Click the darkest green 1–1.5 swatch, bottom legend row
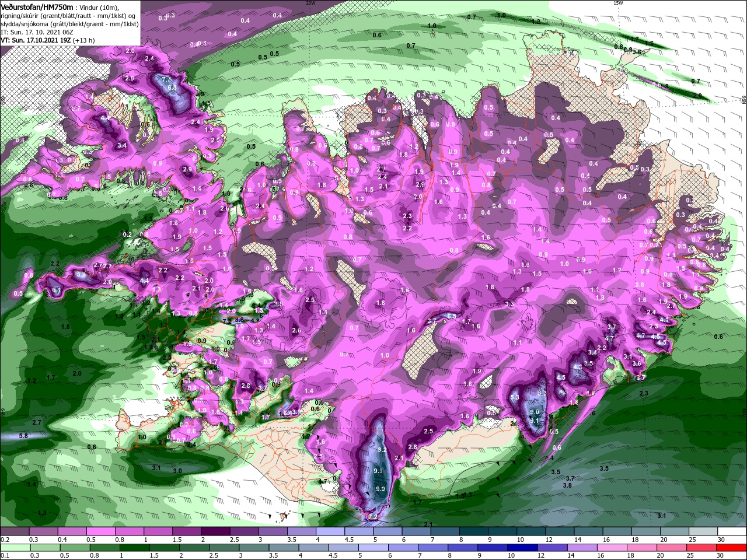This screenshot has height=560, width=747. [135, 548]
